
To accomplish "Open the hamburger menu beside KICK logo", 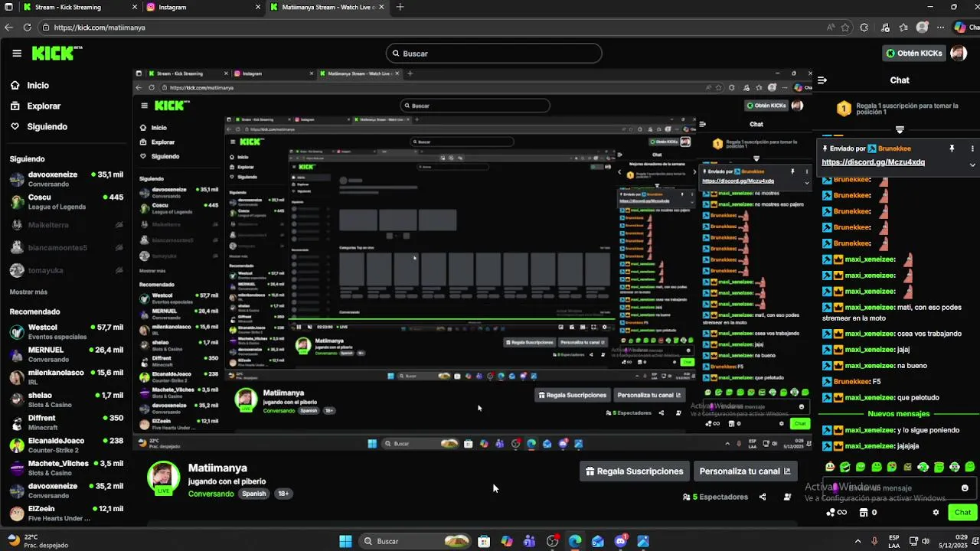I will (x=17, y=54).
